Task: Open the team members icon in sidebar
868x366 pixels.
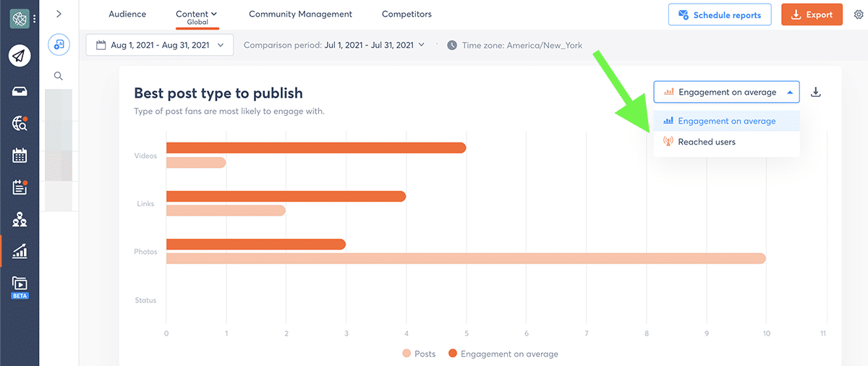Action: [20, 219]
